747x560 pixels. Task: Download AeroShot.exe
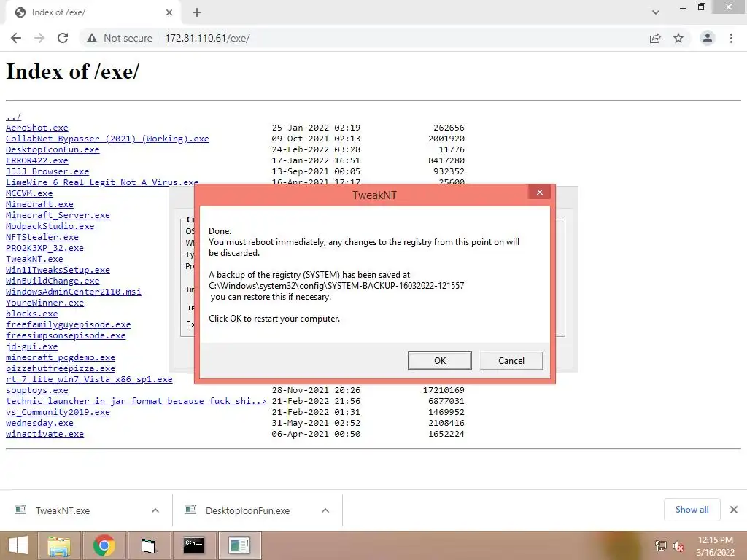click(36, 128)
